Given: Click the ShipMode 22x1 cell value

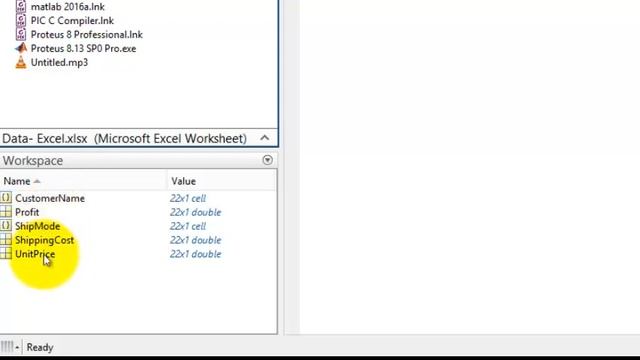Looking at the screenshot, I should pyautogui.click(x=188, y=226).
